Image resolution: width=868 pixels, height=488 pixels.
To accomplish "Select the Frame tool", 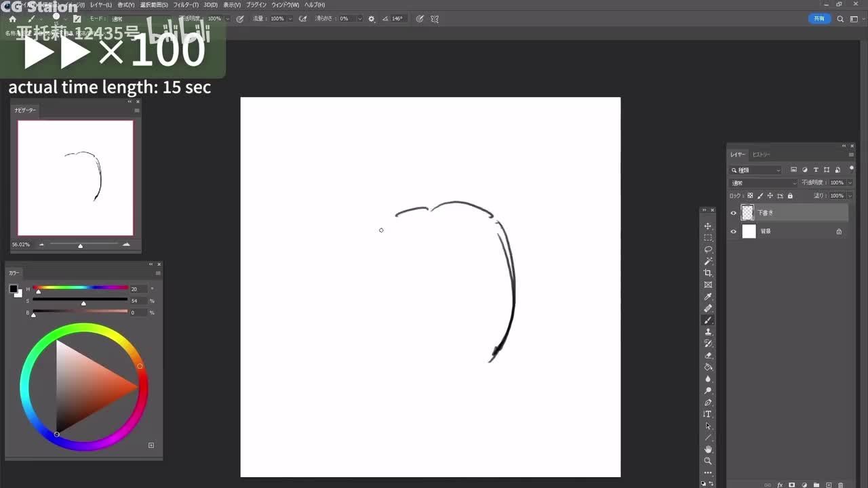I will [708, 285].
